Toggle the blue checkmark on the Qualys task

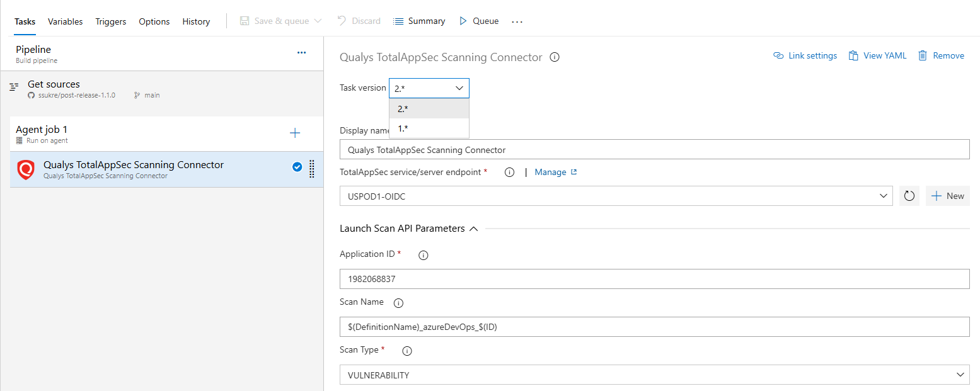point(297,167)
